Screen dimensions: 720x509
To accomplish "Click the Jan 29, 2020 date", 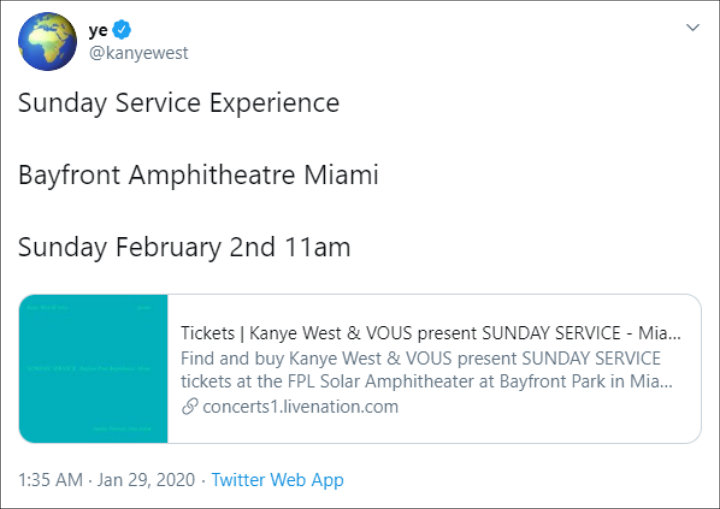I will tap(146, 480).
